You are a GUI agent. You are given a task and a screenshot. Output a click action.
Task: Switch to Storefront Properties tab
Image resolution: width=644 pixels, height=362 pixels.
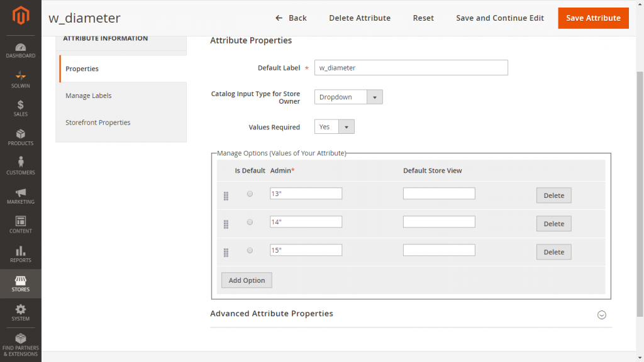98,123
